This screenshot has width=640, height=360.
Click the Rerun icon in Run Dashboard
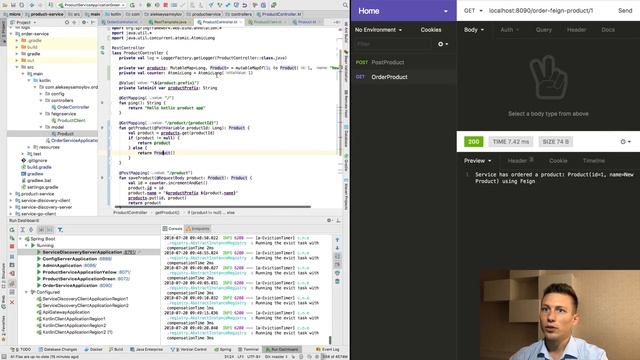(x=12, y=230)
